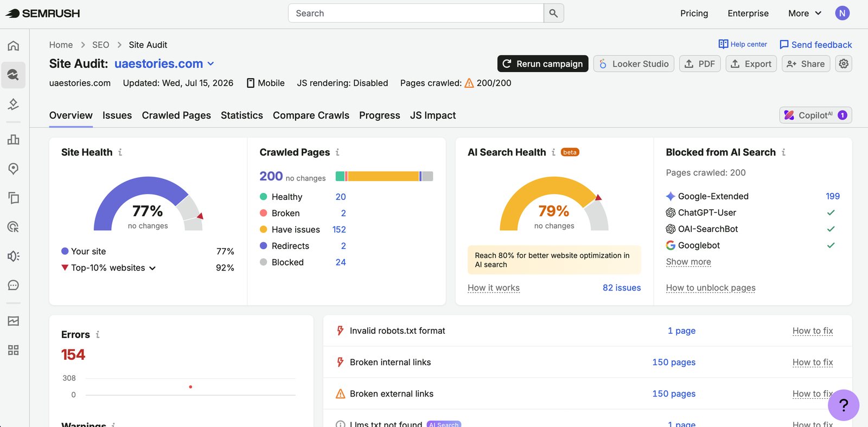Open the More menu dropdown
868x427 pixels.
click(x=805, y=13)
